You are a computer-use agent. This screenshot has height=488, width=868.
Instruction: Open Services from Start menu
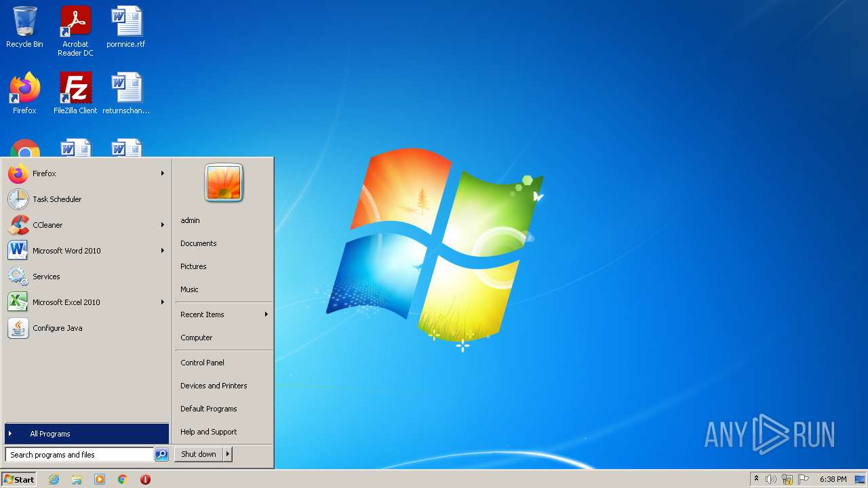pos(86,277)
